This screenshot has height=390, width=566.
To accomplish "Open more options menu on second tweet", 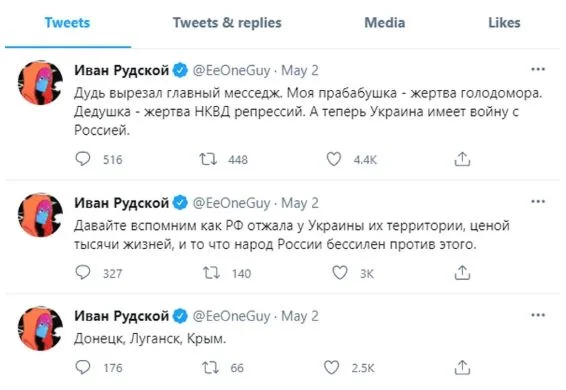I will click(538, 202).
